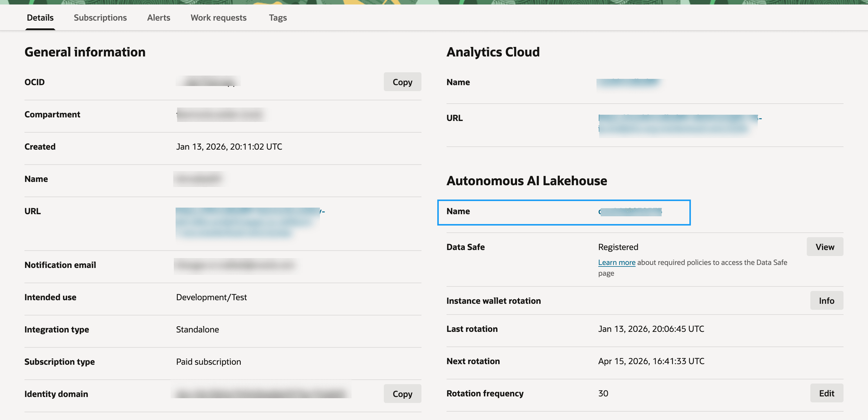The image size is (868, 420).
Task: Click the Paid subscription value
Action: pos(208,361)
